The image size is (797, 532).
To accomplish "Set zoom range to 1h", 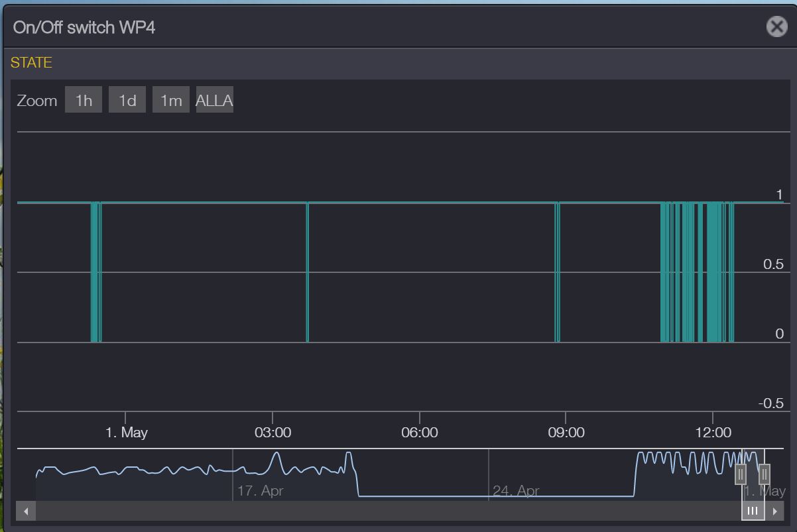I will click(84, 101).
